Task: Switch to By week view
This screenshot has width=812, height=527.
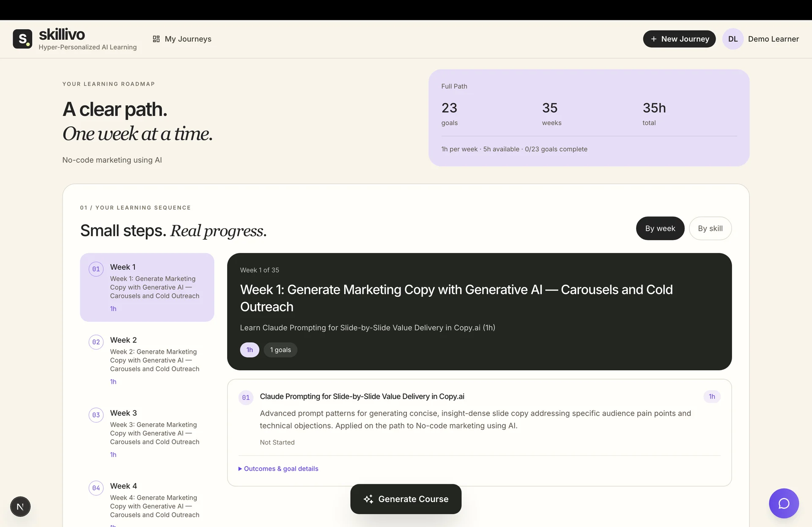Action: click(660, 228)
